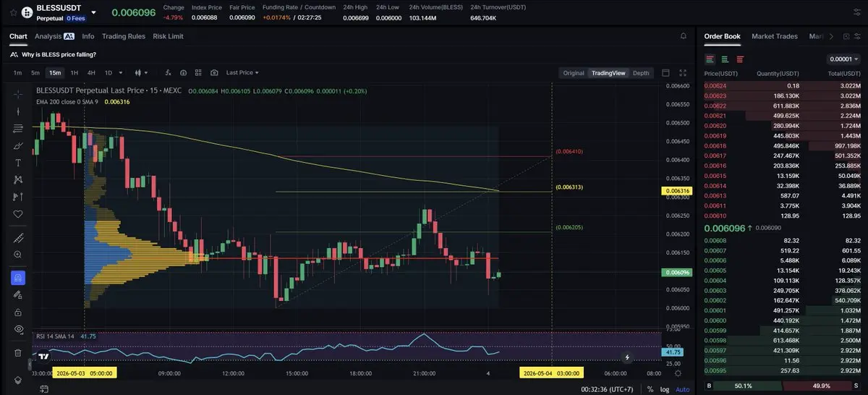Image resolution: width=868 pixels, height=395 pixels.
Task: Select the brush drawing tool
Action: [x=18, y=145]
